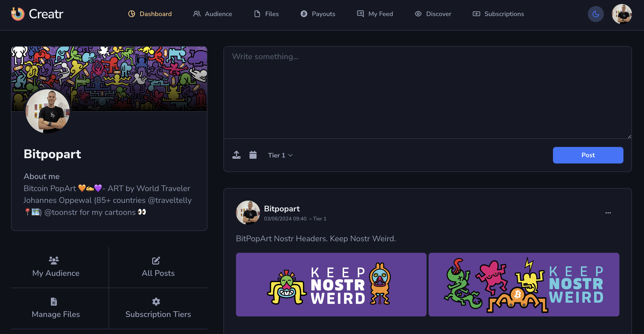Click the Creatr logo icon

(x=17, y=14)
